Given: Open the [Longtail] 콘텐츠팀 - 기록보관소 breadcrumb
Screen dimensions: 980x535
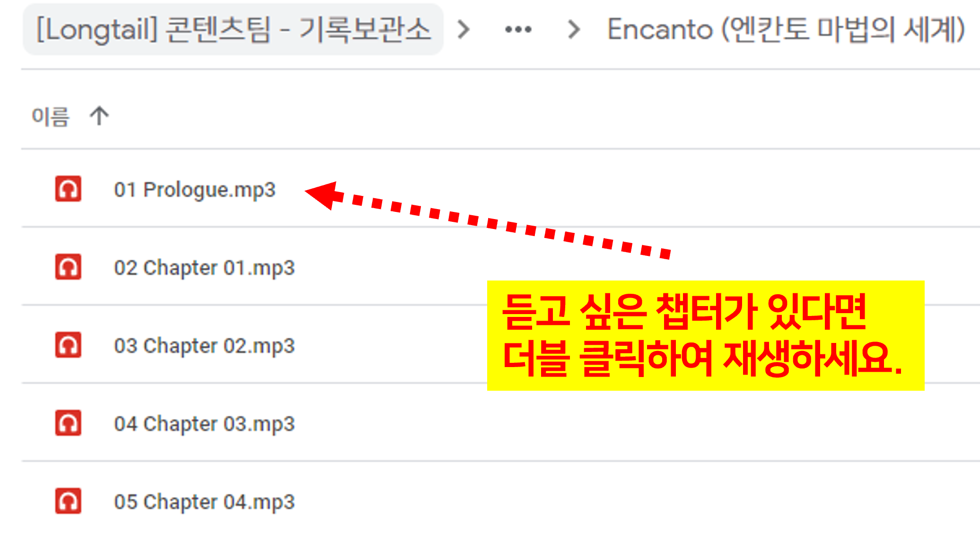Looking at the screenshot, I should pos(233,29).
